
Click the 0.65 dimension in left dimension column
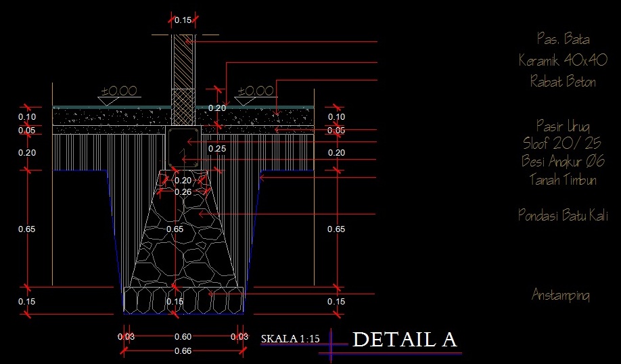pyautogui.click(x=27, y=229)
